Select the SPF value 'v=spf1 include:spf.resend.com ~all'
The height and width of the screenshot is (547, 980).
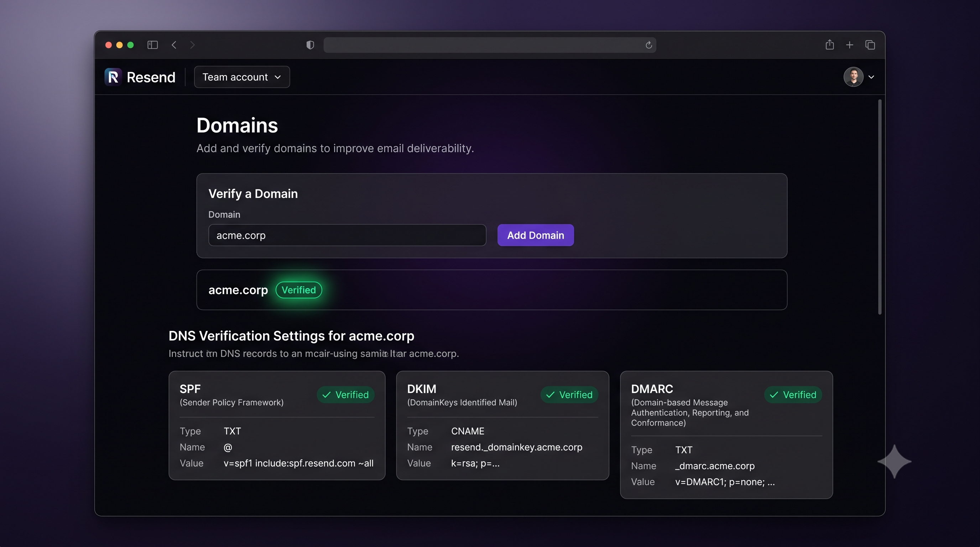pos(298,463)
